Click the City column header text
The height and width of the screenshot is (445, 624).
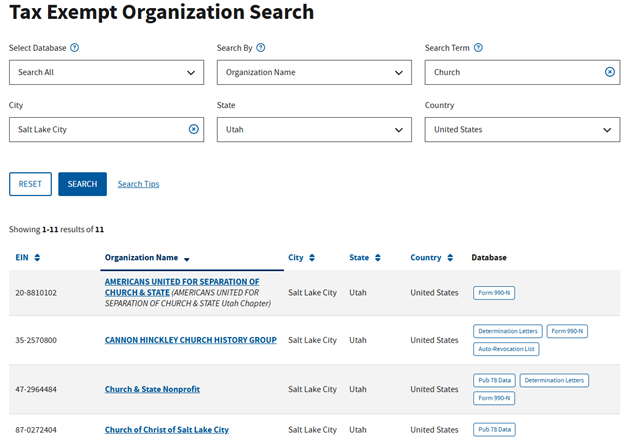296,258
